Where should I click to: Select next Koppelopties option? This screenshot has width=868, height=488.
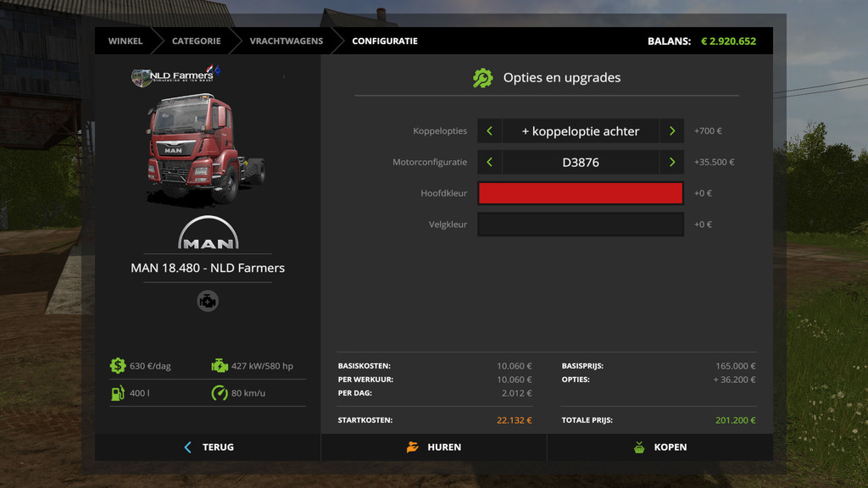pos(672,131)
